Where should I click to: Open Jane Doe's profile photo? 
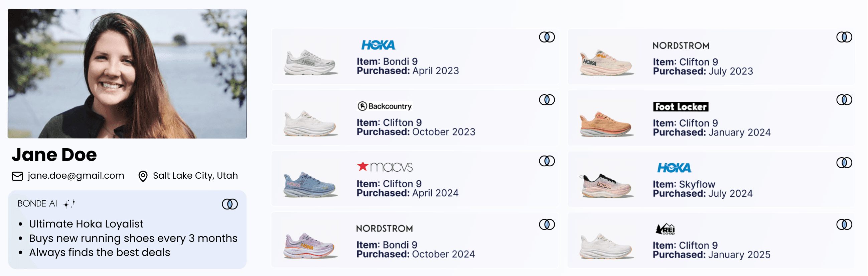(x=127, y=74)
